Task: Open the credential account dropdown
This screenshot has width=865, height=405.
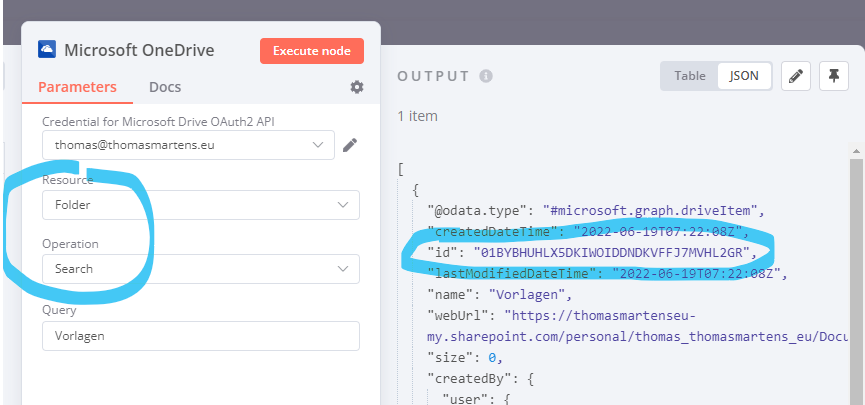Action: (188, 145)
